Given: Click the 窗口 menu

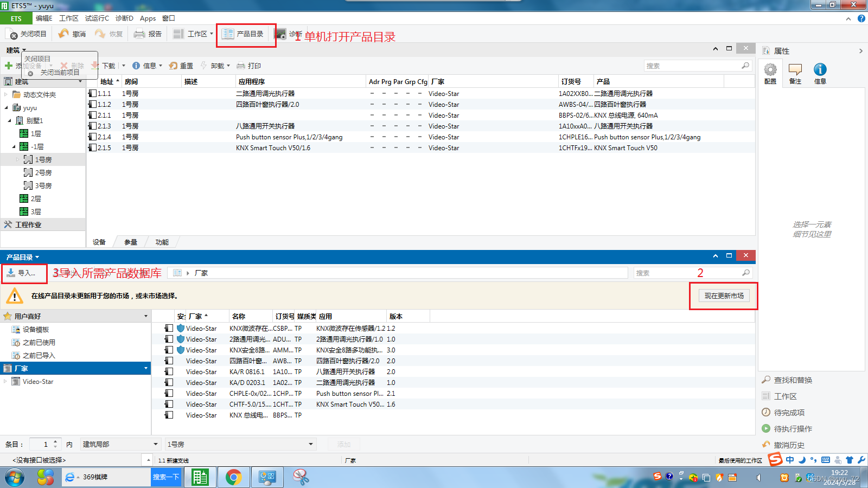Looking at the screenshot, I should click(x=169, y=18).
